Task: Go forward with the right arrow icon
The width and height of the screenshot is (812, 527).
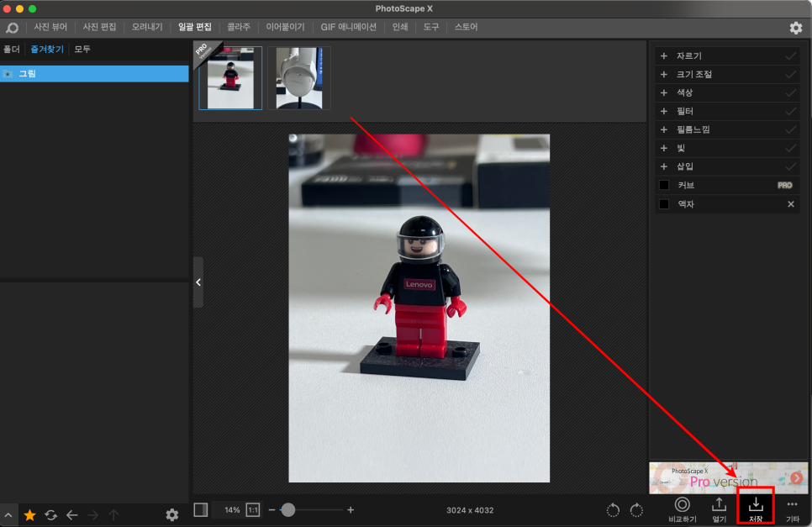Action: 92,514
